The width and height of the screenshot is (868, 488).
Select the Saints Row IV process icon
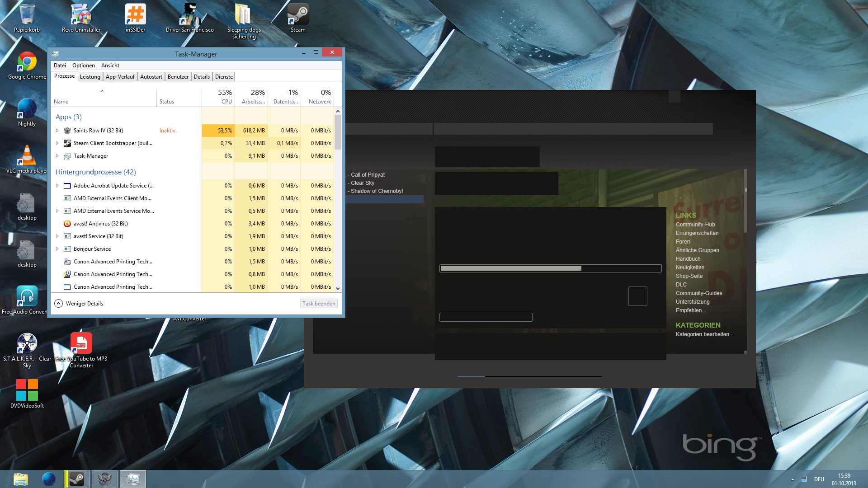[67, 131]
